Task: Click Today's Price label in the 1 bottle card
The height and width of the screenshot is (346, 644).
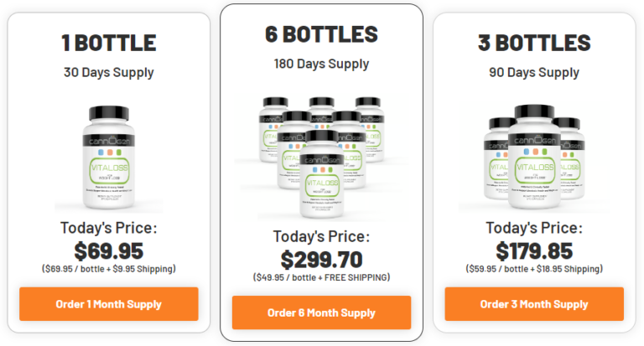Action: tap(109, 227)
